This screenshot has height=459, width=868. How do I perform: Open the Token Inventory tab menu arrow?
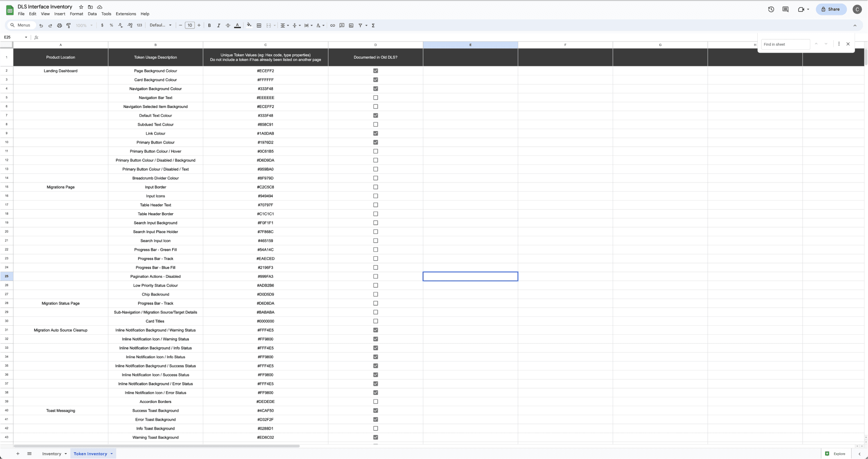click(x=112, y=454)
